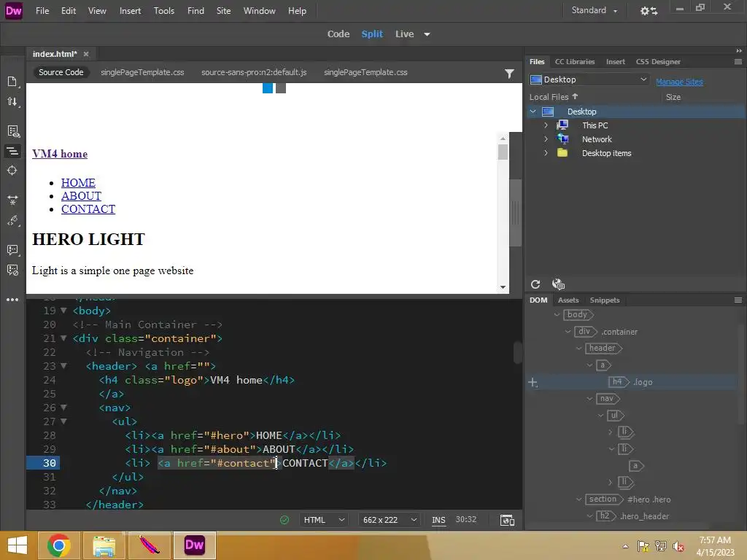
Task: Click the green no-errors check icon in status bar
Action: pos(285,520)
